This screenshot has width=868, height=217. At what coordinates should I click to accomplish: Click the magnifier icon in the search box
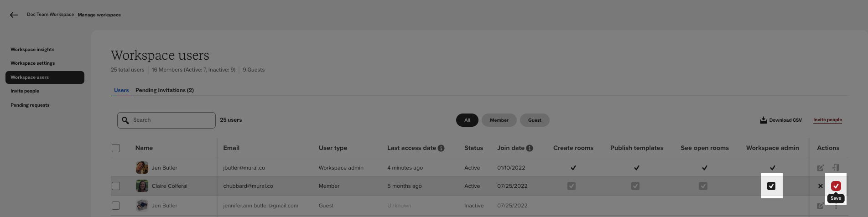[125, 120]
